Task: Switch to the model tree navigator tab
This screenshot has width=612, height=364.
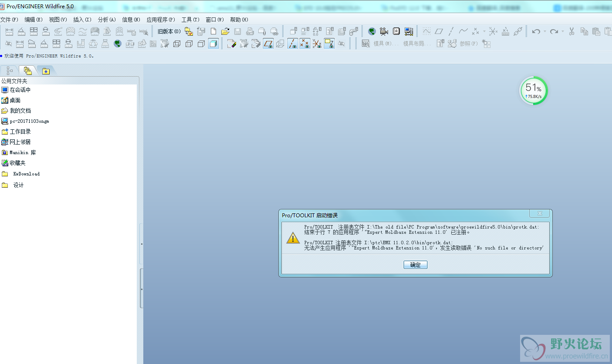Action: coord(9,71)
